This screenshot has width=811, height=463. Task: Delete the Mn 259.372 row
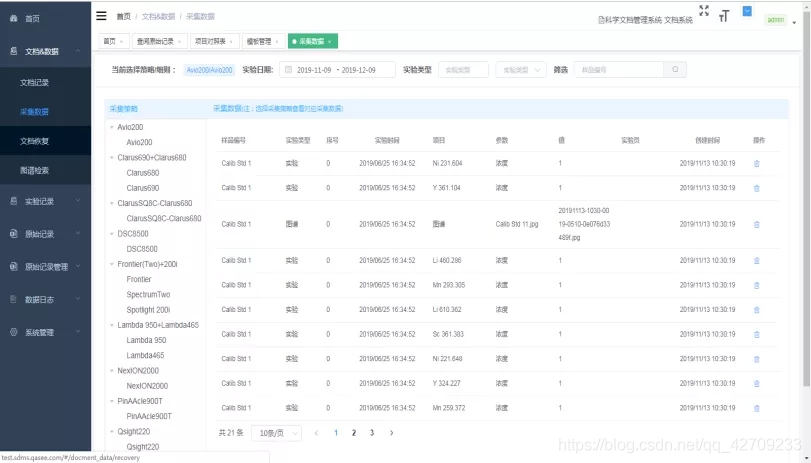757,408
